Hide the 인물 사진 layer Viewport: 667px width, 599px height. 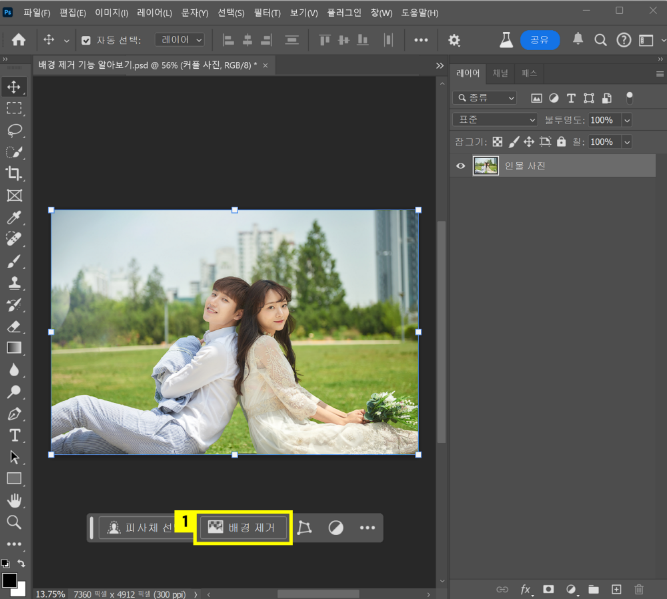coord(460,166)
